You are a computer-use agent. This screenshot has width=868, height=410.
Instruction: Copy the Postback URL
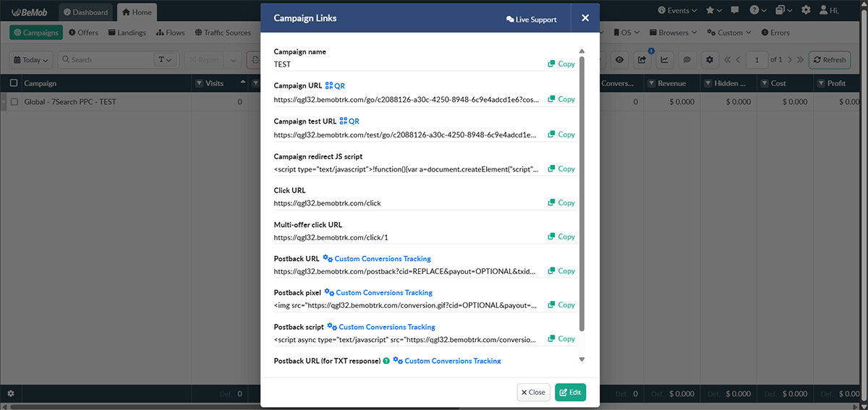561,271
